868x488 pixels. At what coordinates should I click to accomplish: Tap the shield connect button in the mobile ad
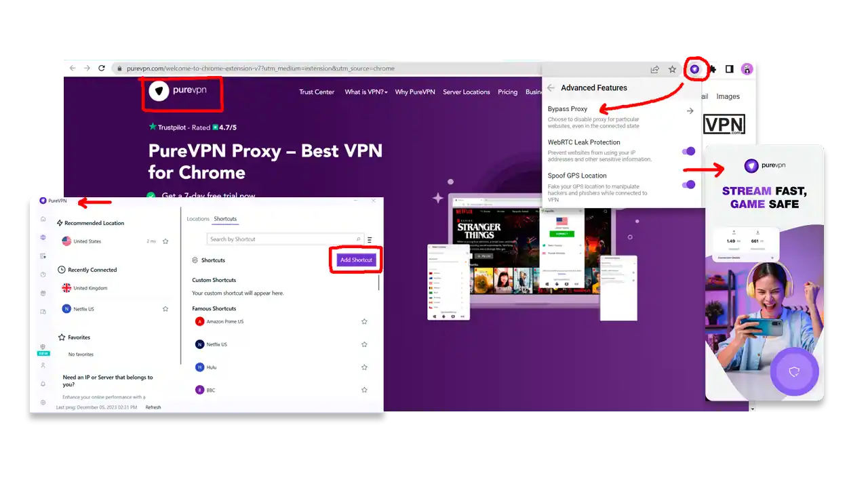click(795, 371)
